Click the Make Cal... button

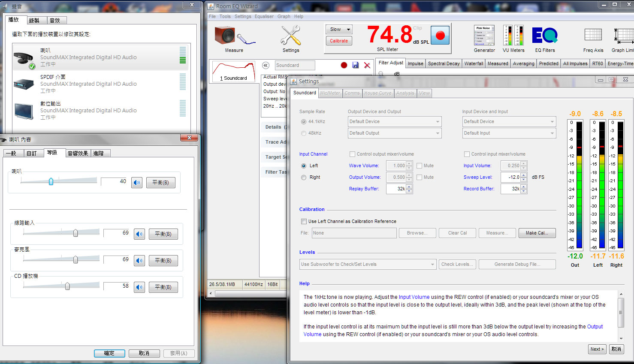click(x=537, y=233)
